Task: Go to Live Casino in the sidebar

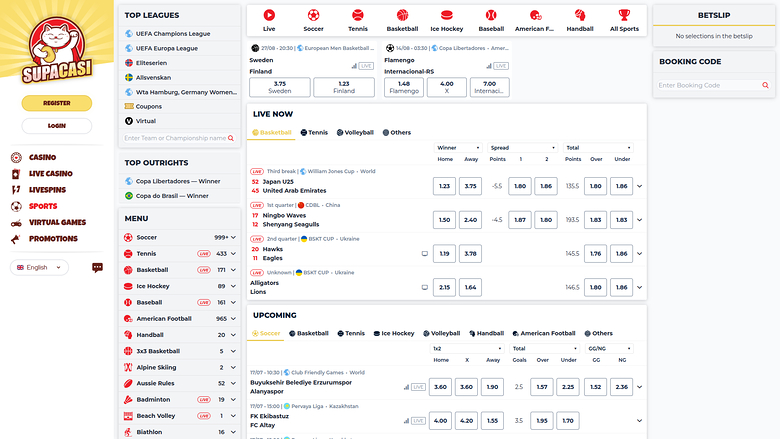Action: tap(50, 174)
